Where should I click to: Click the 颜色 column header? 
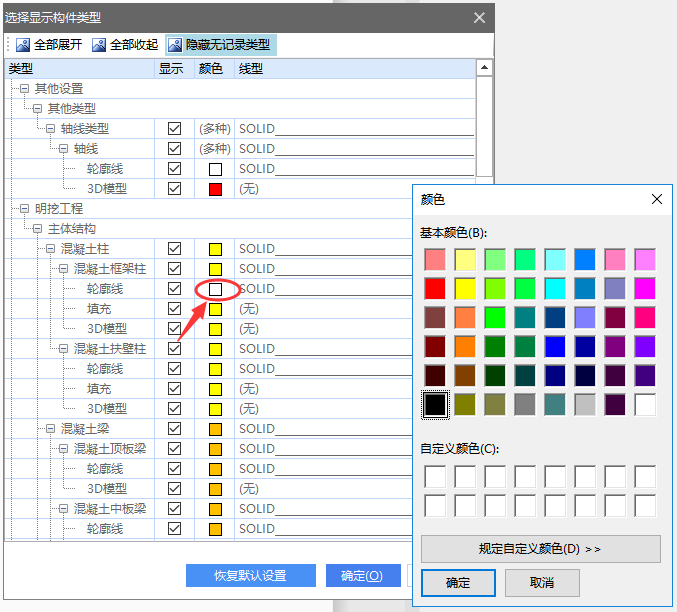click(211, 68)
